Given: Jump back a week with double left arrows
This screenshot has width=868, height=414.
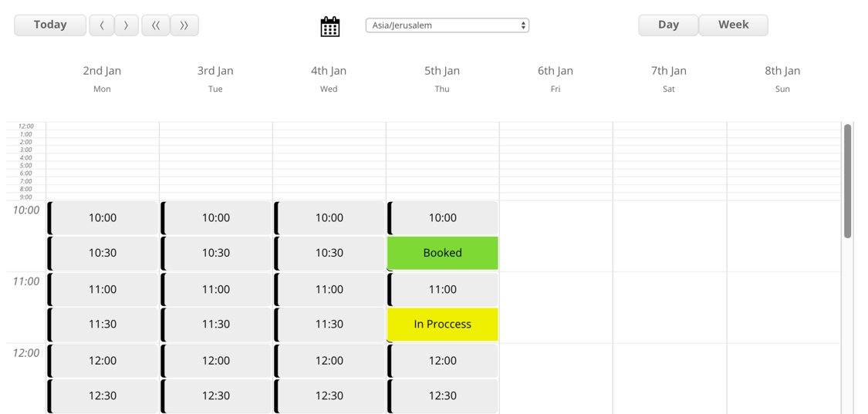Looking at the screenshot, I should (x=156, y=25).
